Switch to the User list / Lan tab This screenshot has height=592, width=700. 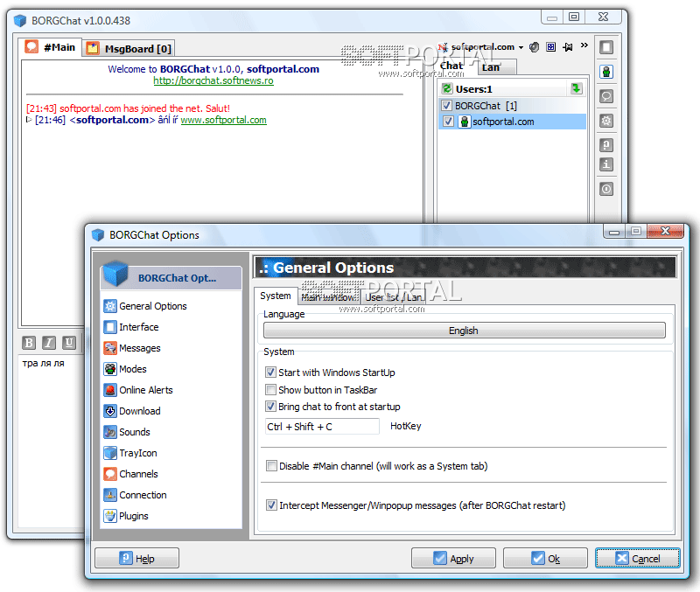click(393, 297)
